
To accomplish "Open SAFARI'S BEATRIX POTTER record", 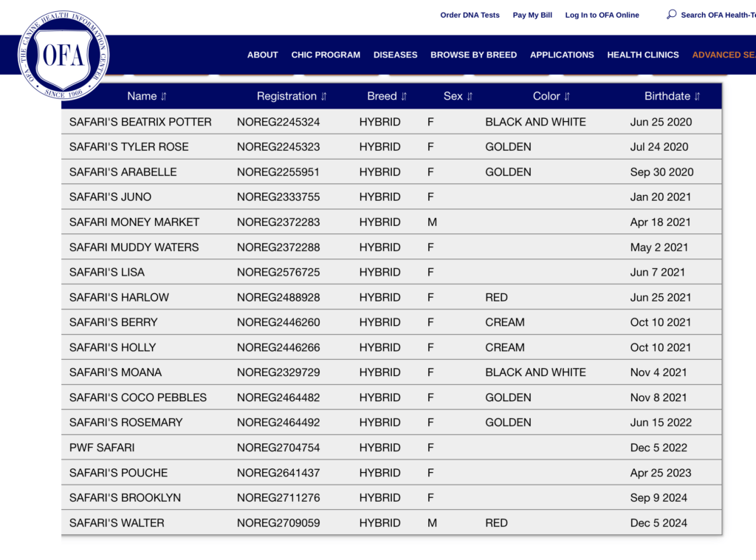I will 140,122.
